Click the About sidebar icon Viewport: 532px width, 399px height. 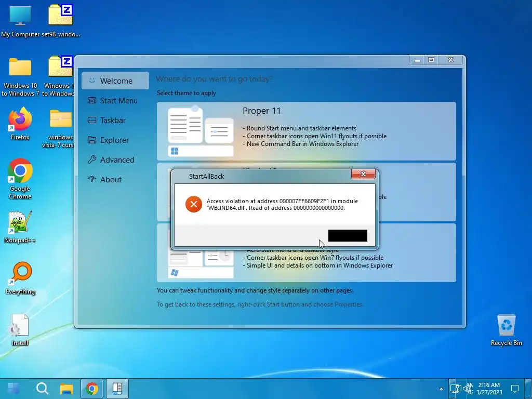click(x=91, y=179)
